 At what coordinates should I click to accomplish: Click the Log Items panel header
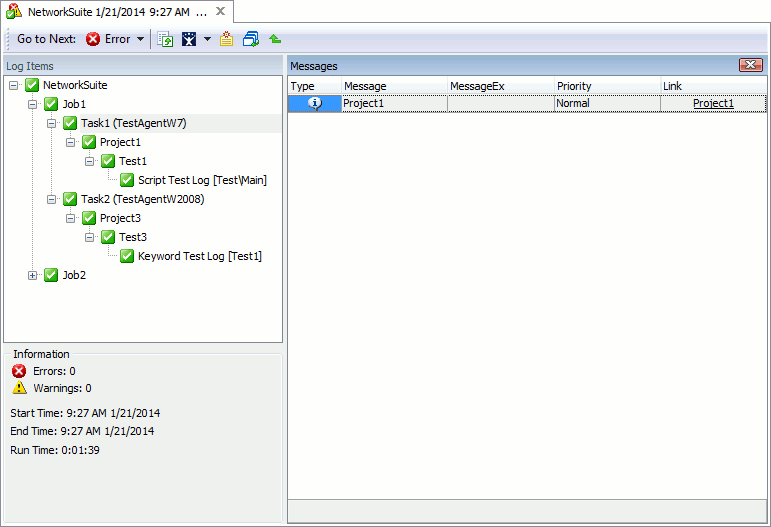point(143,66)
